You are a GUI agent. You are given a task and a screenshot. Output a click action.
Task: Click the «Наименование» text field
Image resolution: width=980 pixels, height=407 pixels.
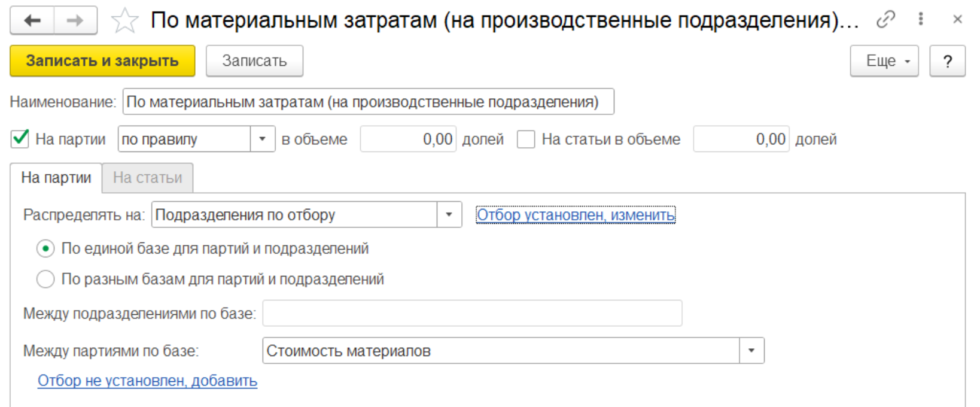[368, 102]
